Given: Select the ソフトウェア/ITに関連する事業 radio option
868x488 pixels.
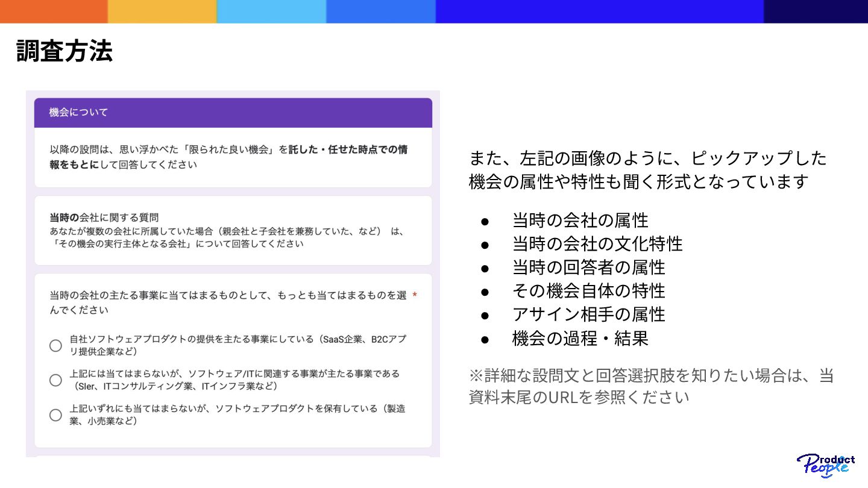Looking at the screenshot, I should pyautogui.click(x=55, y=380).
